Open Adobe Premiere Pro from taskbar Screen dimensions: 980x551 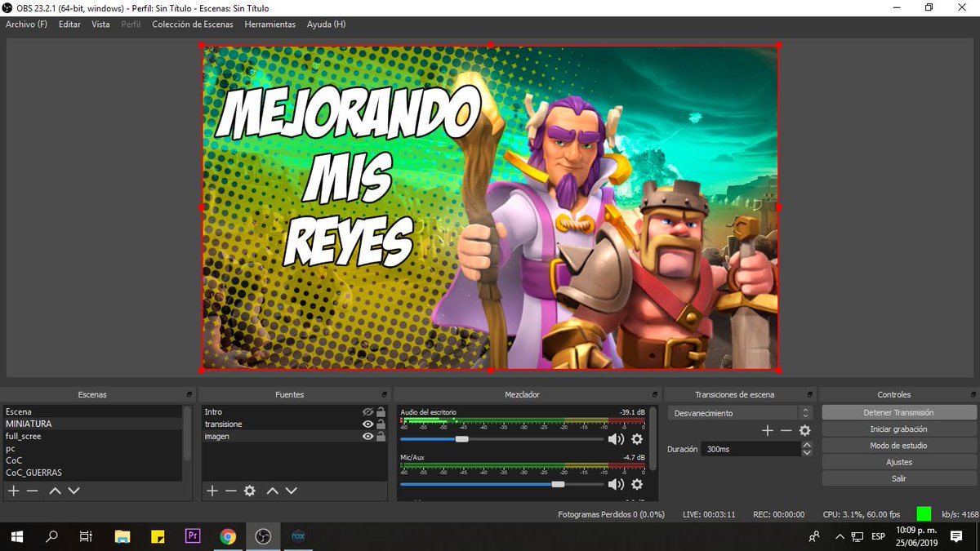tap(193, 536)
